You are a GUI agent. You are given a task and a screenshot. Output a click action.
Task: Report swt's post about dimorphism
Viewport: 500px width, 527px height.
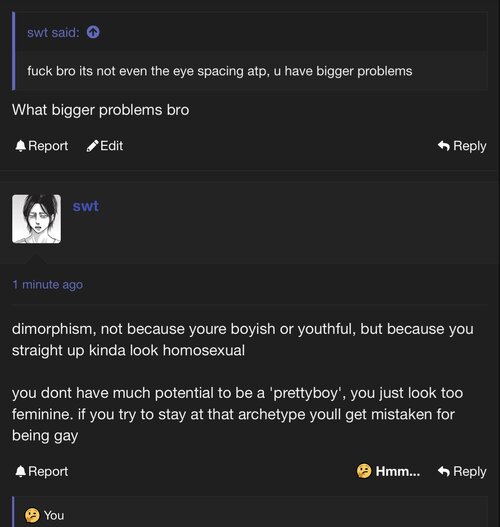[x=42, y=471]
